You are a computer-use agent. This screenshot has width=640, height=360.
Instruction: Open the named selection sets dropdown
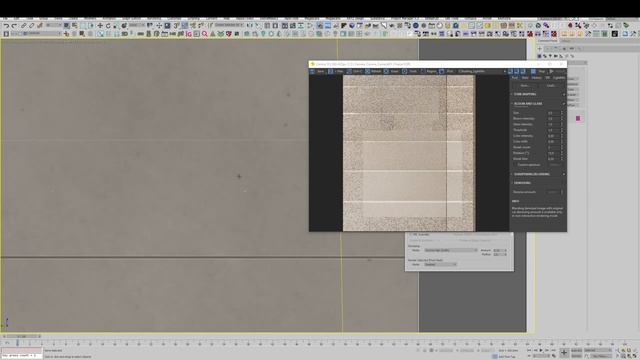(x=229, y=25)
